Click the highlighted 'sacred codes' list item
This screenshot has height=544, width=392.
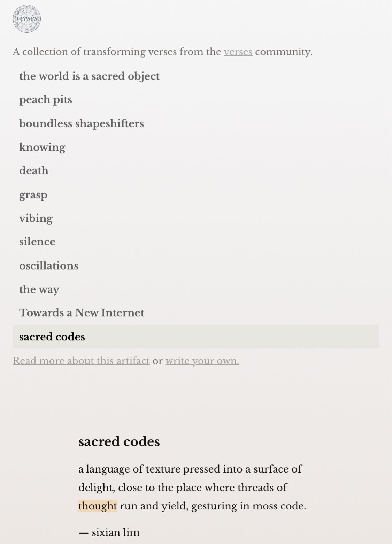tap(196, 337)
